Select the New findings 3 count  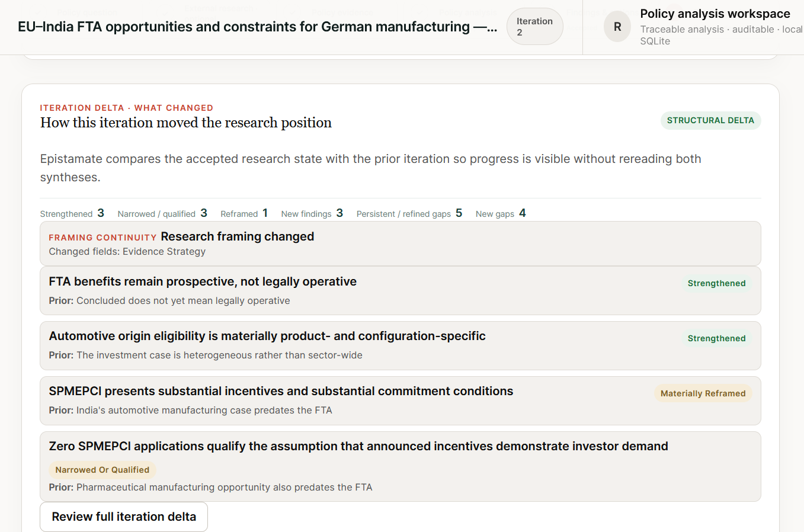click(312, 213)
